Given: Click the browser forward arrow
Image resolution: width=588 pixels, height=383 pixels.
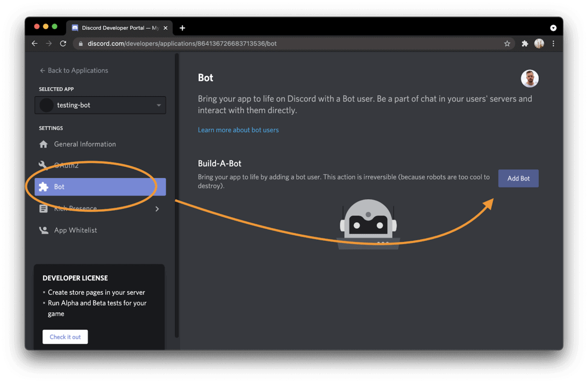Looking at the screenshot, I should click(x=49, y=44).
